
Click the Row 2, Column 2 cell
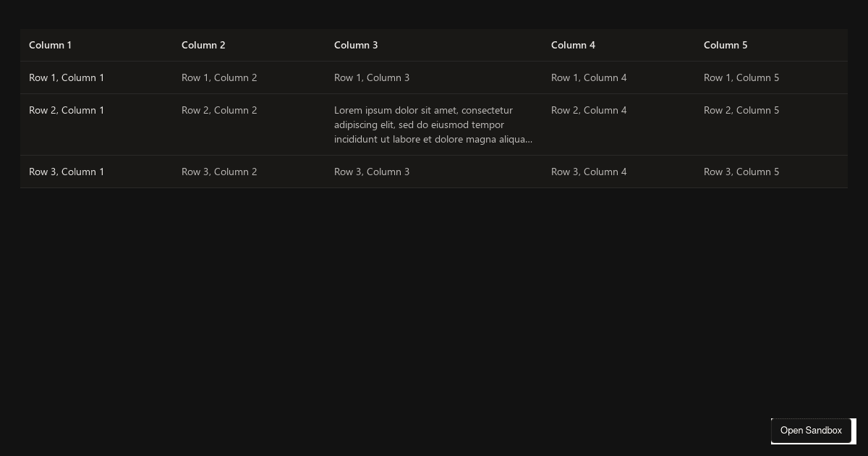coord(219,110)
